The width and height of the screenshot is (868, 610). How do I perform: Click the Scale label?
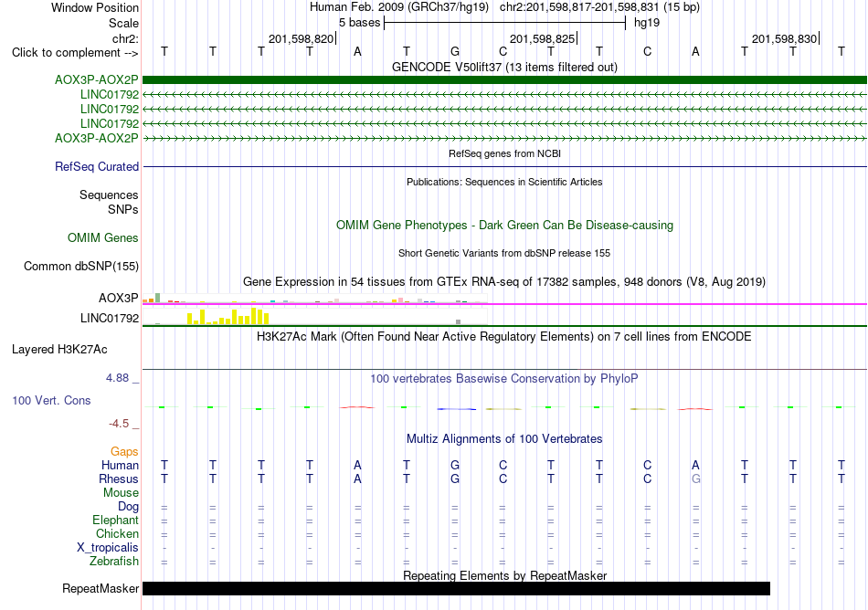click(x=123, y=23)
